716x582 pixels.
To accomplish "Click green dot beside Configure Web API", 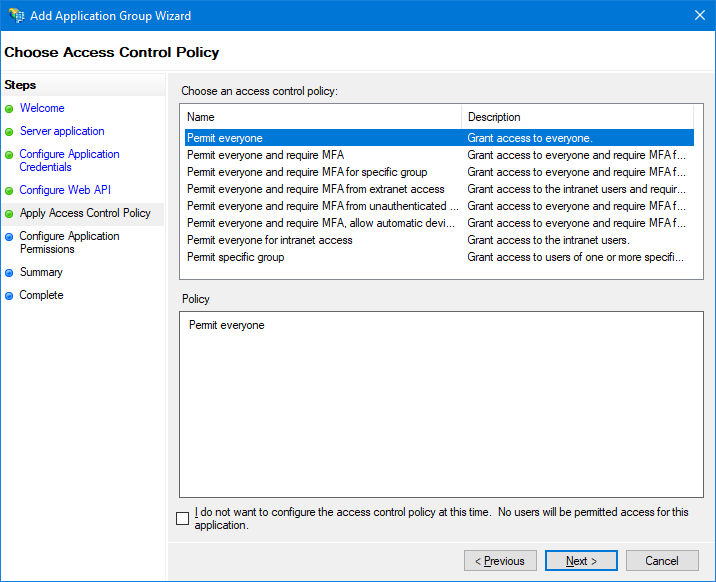I will (9, 191).
